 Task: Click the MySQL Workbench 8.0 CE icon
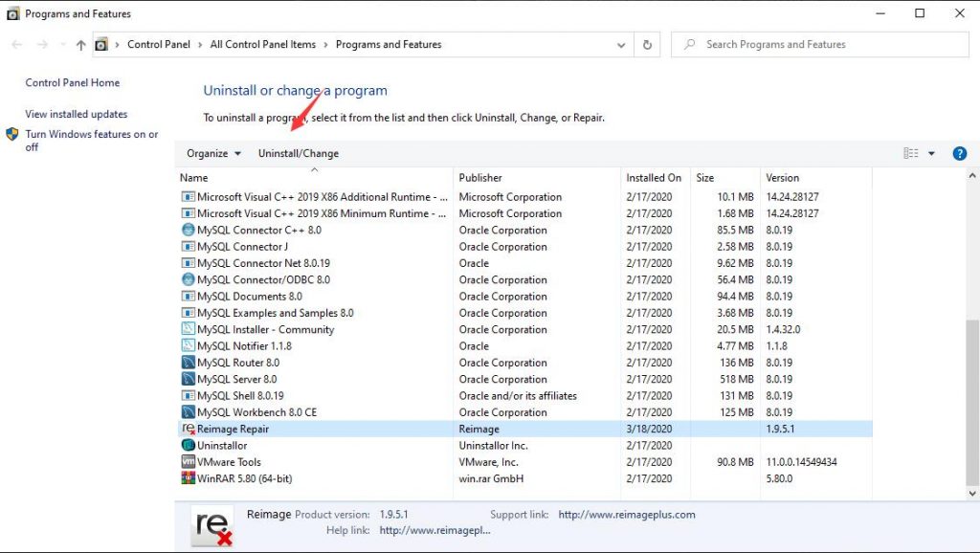189,412
